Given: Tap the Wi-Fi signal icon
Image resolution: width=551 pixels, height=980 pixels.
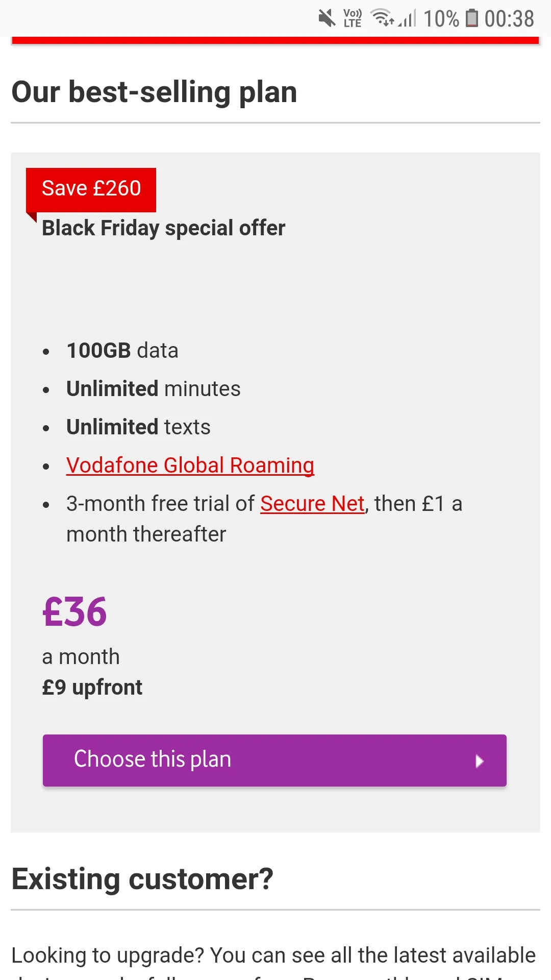Looking at the screenshot, I should point(382,18).
